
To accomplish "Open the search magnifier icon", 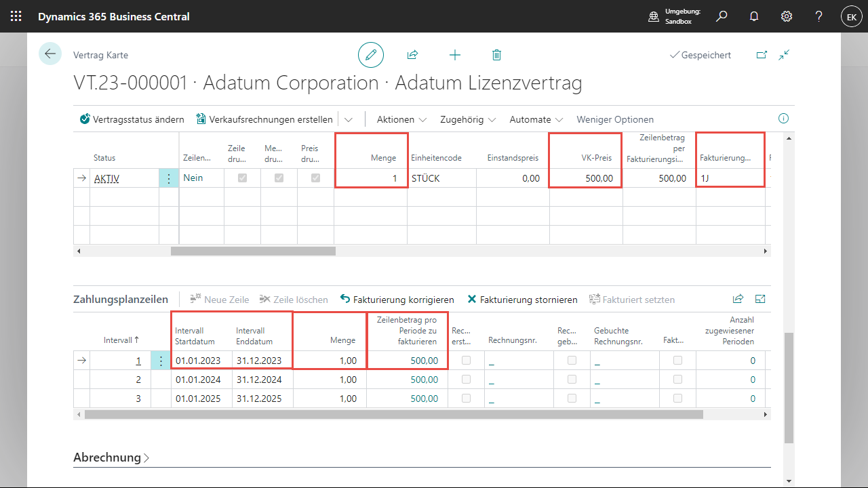I will click(x=722, y=16).
